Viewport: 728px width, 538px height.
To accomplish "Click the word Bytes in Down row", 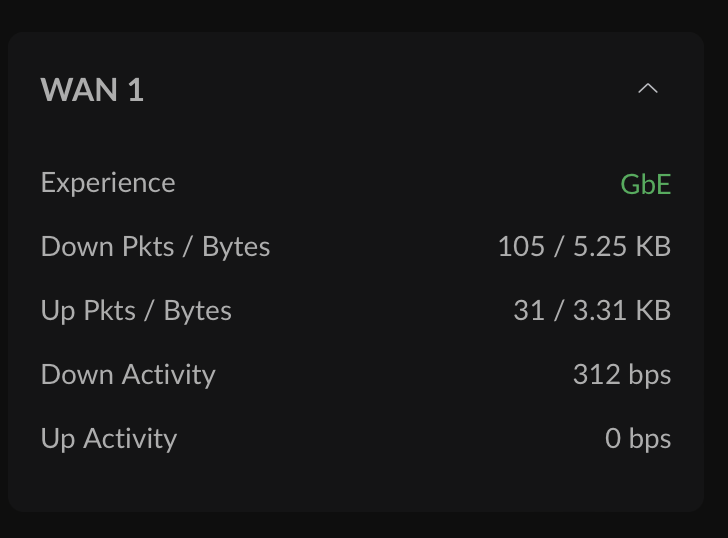I will [236, 247].
